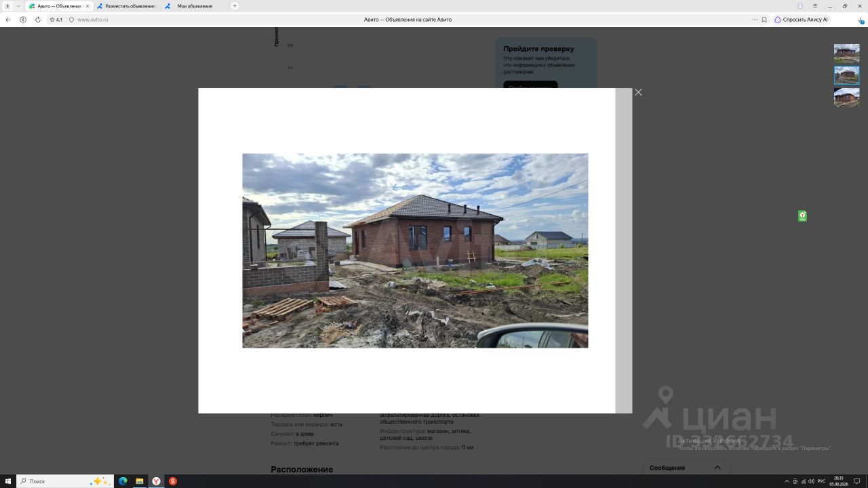Click the taskbar Поиск search box

(65, 481)
